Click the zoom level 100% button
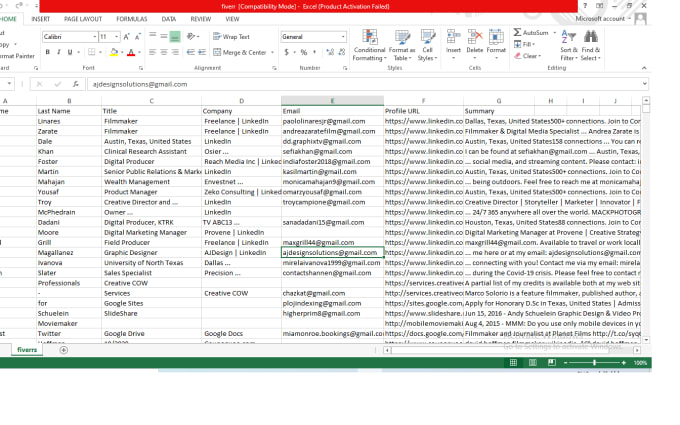Image resolution: width=680 pixels, height=425 pixels. point(640,363)
